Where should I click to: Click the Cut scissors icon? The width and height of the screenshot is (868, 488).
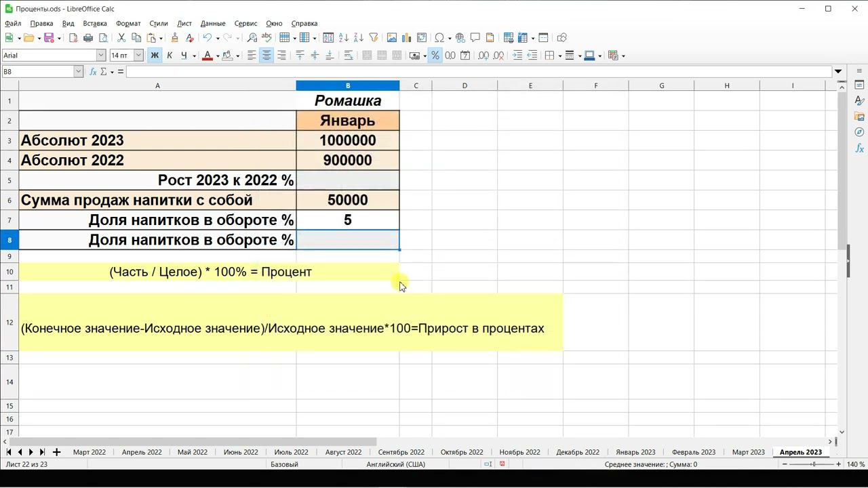point(121,38)
